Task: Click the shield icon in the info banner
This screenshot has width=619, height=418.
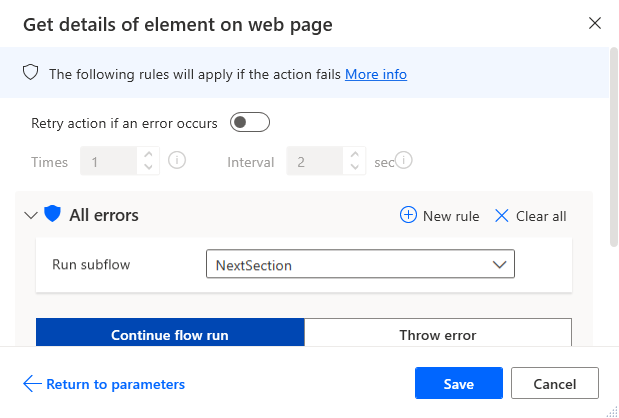Action: tap(30, 73)
